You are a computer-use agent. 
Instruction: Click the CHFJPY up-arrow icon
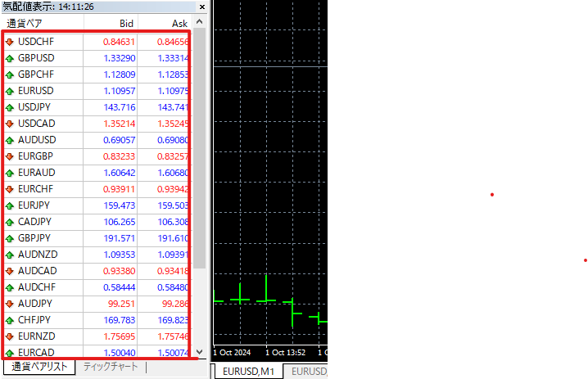(x=10, y=320)
